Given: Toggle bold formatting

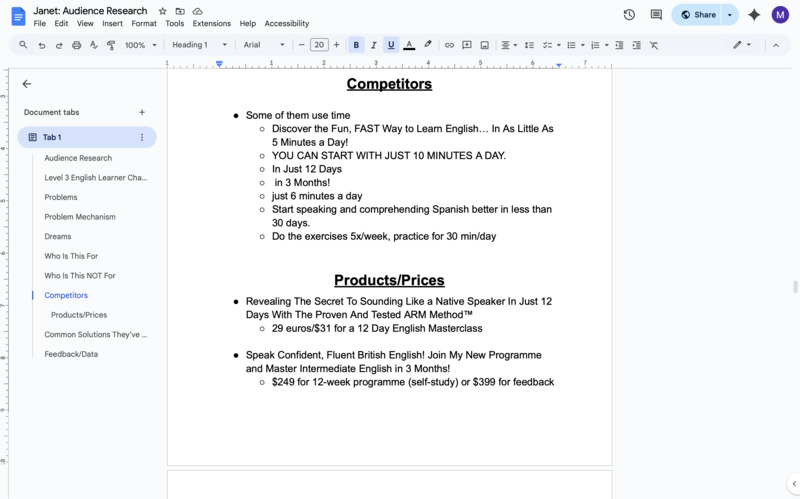Looking at the screenshot, I should pyautogui.click(x=356, y=45).
